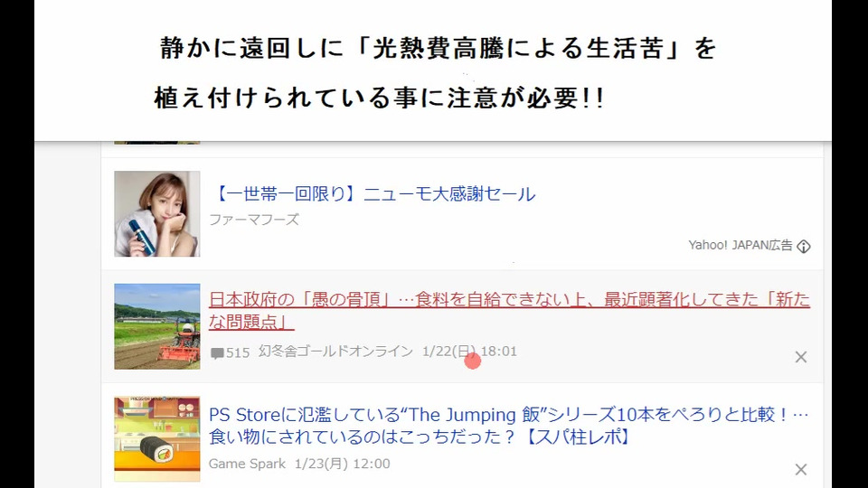Click the ad info icon beside Yahoo! JAPAN広告
Image resolution: width=868 pixels, height=488 pixels.
click(x=804, y=246)
